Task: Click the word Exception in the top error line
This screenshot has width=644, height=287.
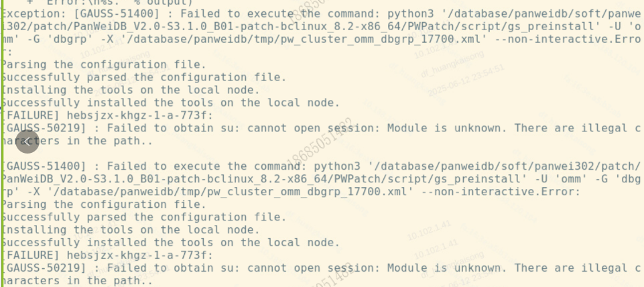Action: 33,14
